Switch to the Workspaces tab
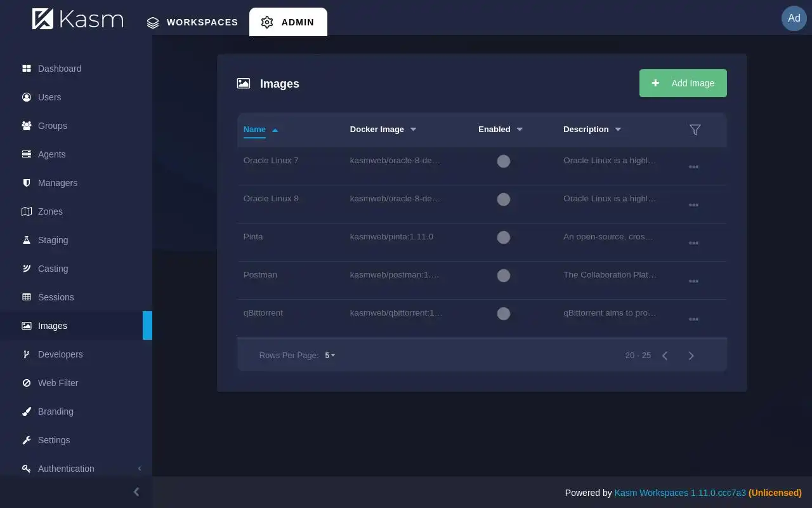Viewport: 812px width, 508px height. pos(192,22)
